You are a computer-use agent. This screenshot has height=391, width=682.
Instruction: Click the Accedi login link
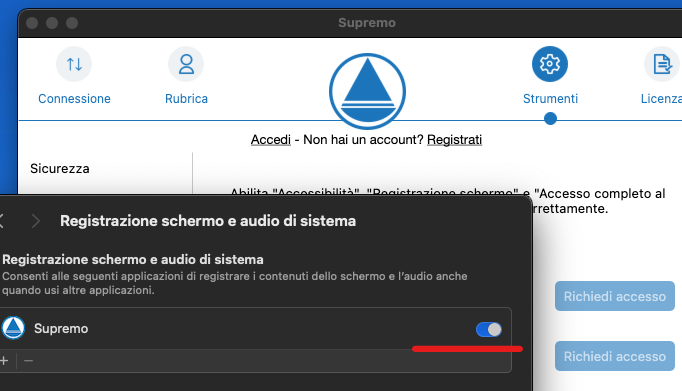[271, 140]
